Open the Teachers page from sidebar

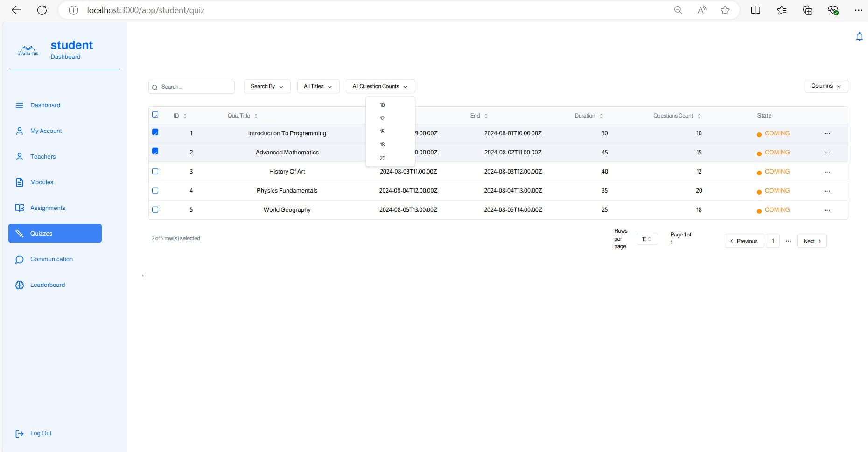[x=42, y=157]
